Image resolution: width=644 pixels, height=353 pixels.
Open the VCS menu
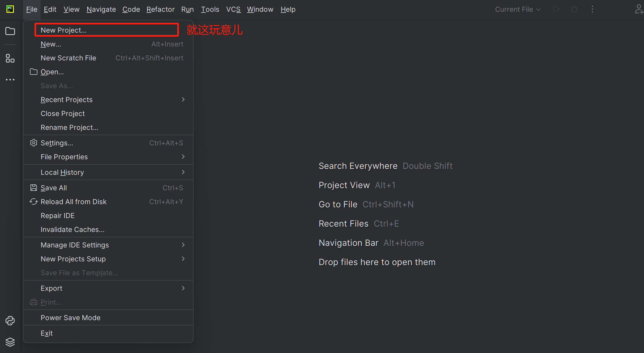[233, 9]
